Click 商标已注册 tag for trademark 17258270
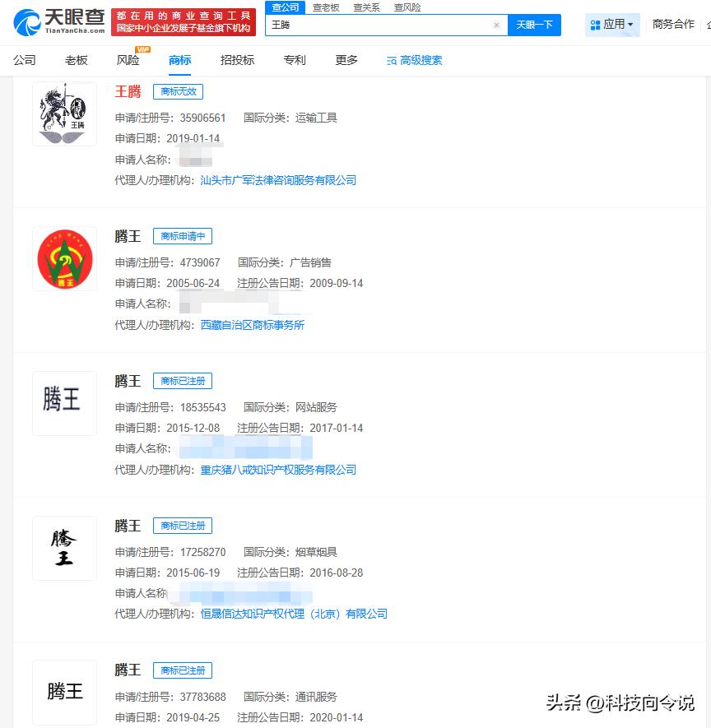 click(183, 526)
